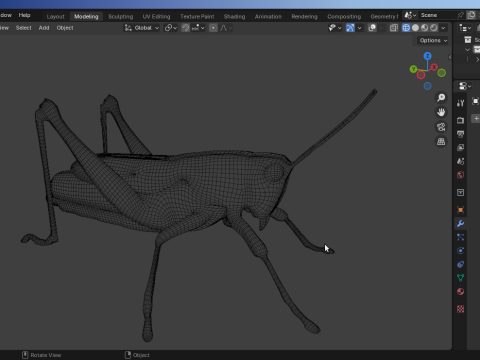Toggle the pin icon next to Scene
480x360 pixels.
click(x=460, y=15)
